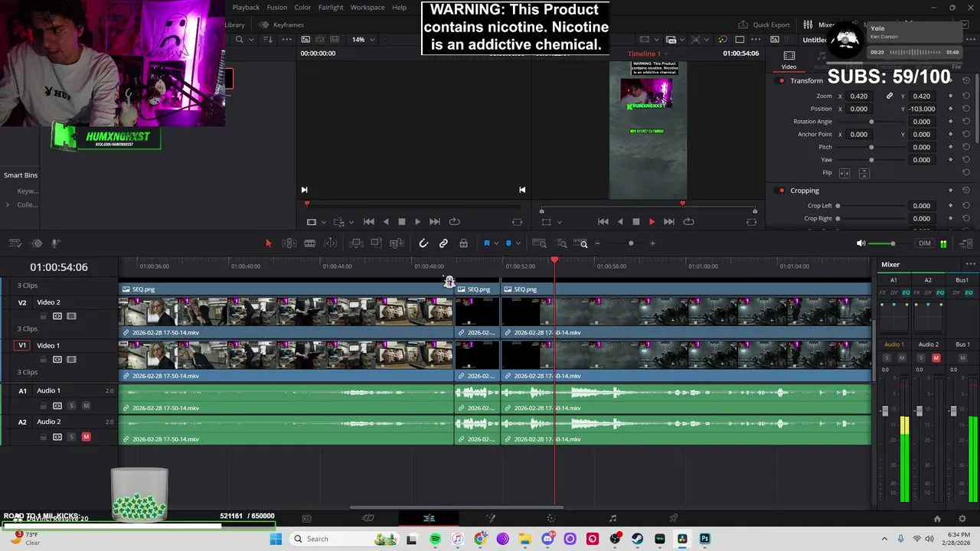
Task: Switch to the Fairlight page music icon
Action: (x=612, y=518)
